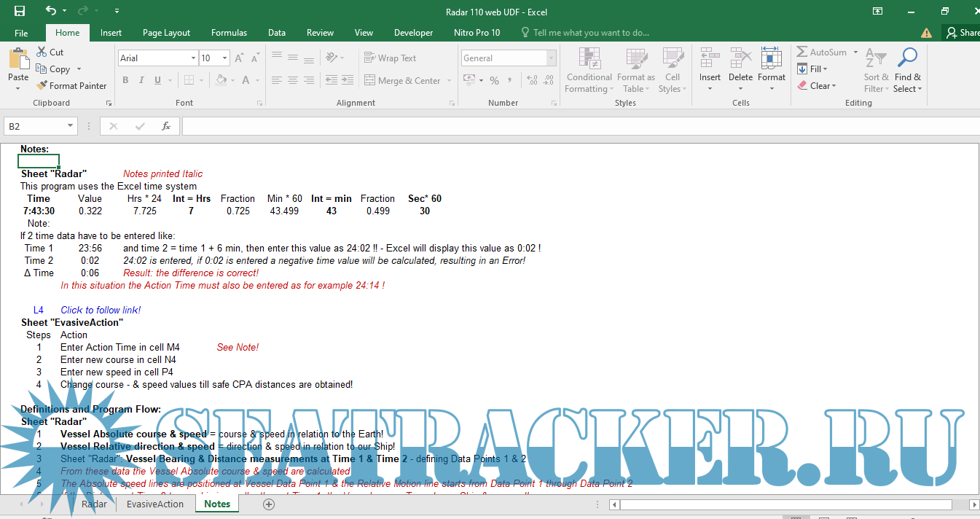Expand the Name Box dropdown arrow
The width and height of the screenshot is (980, 519).
(x=70, y=126)
